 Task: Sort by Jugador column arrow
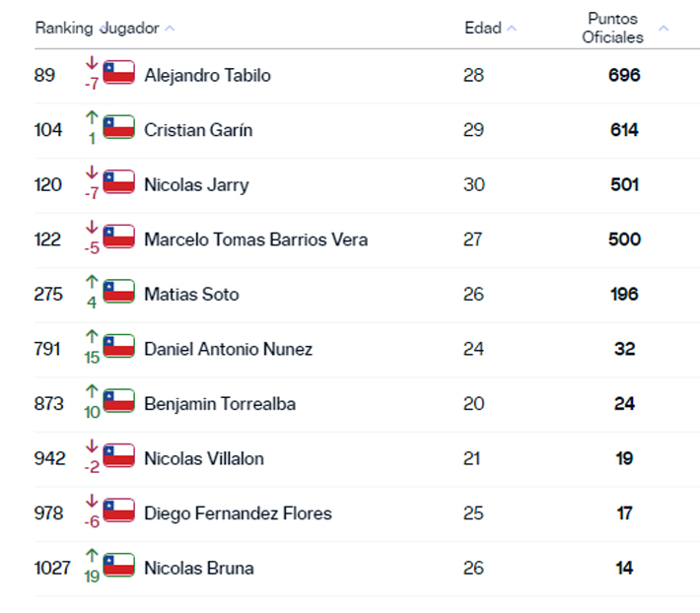point(170,29)
